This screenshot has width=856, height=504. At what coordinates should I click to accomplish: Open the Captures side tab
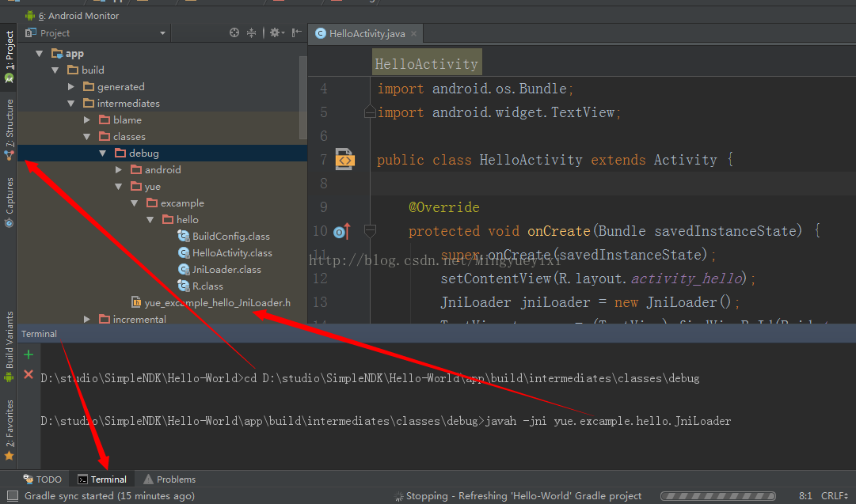[9, 203]
